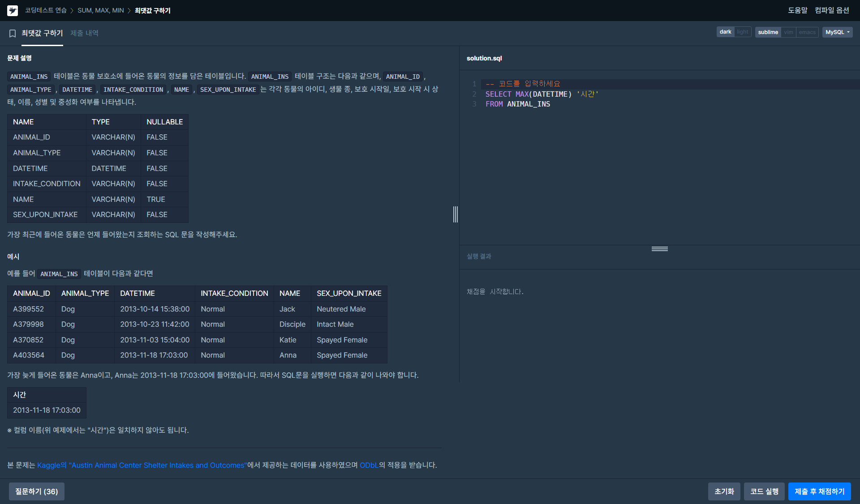The width and height of the screenshot is (860, 504).
Task: Click the horizontal result panel resize handle
Action: pyautogui.click(x=659, y=249)
